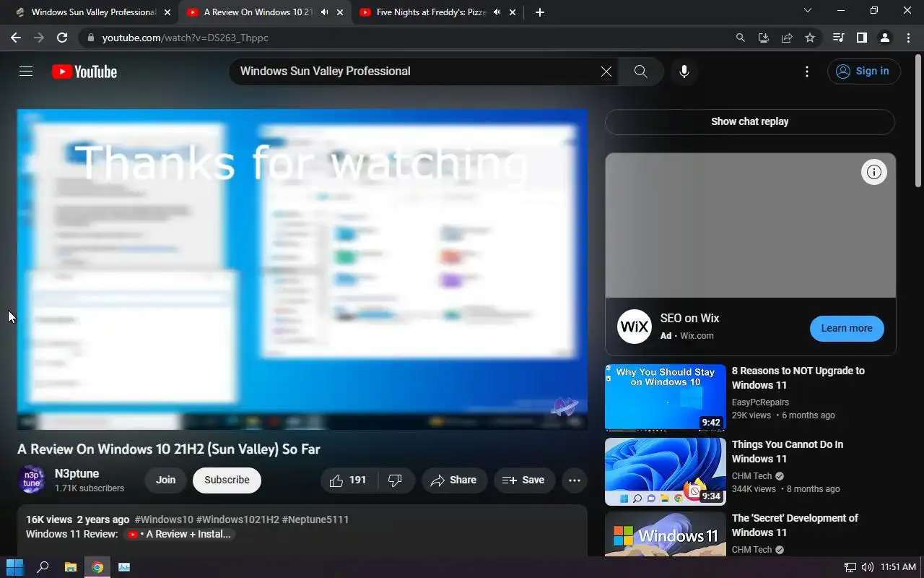Close the Windows Sun Valley Professional tab

click(167, 12)
